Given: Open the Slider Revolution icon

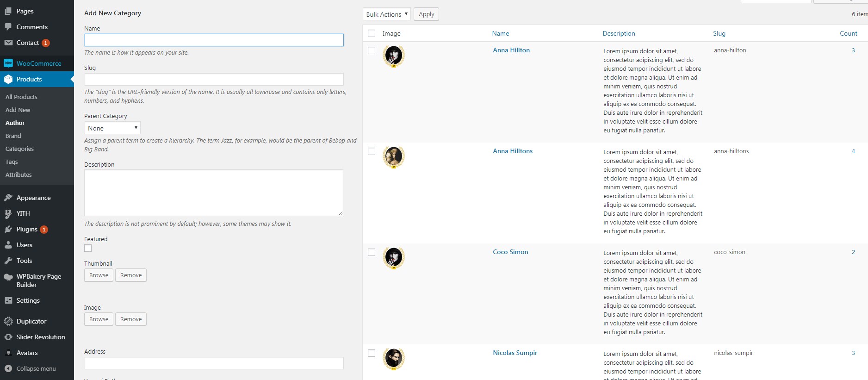Looking at the screenshot, I should [8, 337].
